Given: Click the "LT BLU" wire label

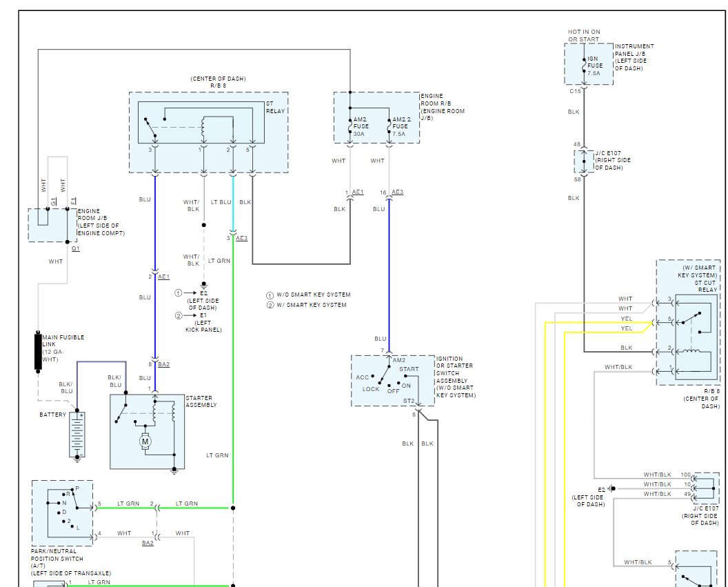Looking at the screenshot, I should pyautogui.click(x=221, y=202).
